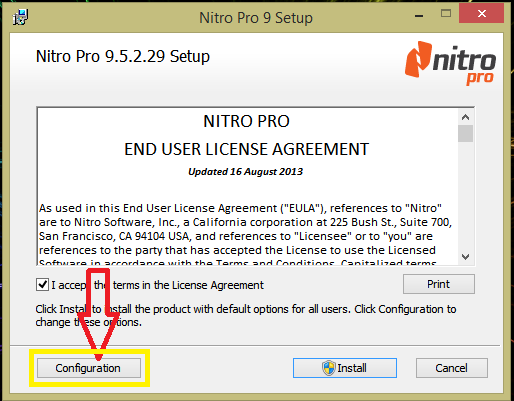Minimize the Nitro Pro 9 Setup window

[x=419, y=15]
